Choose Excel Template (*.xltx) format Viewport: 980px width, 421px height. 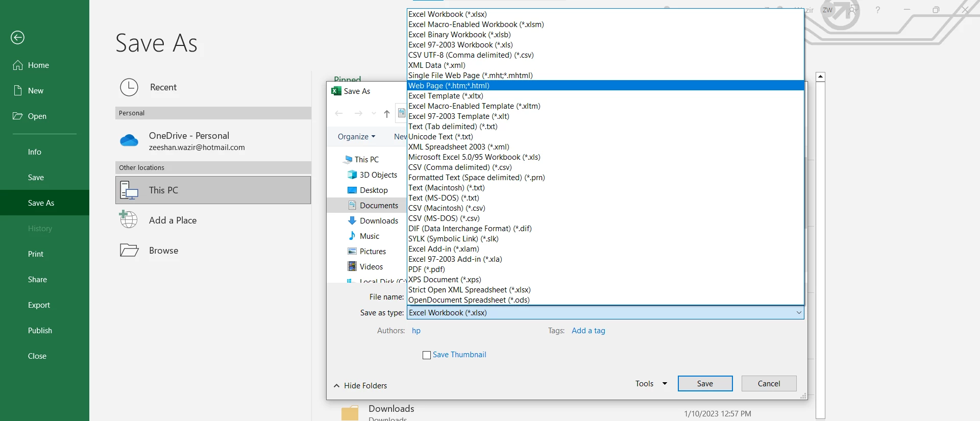click(605, 96)
